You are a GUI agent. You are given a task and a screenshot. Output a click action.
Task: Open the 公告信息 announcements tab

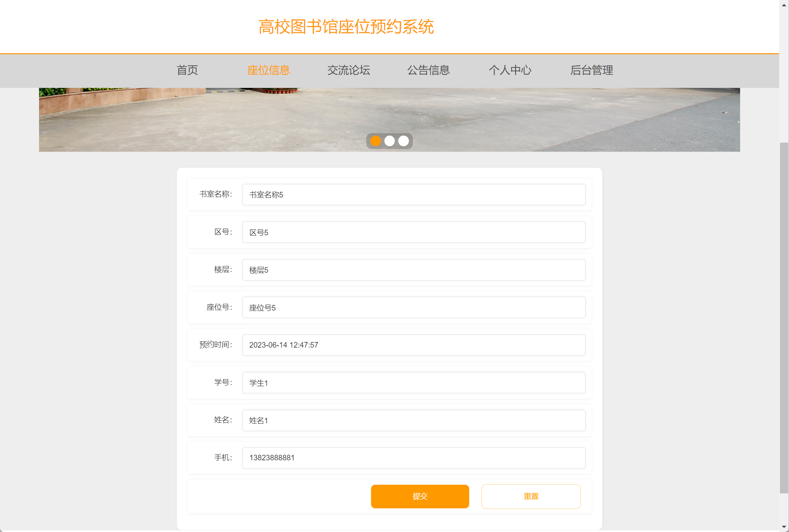click(x=428, y=71)
